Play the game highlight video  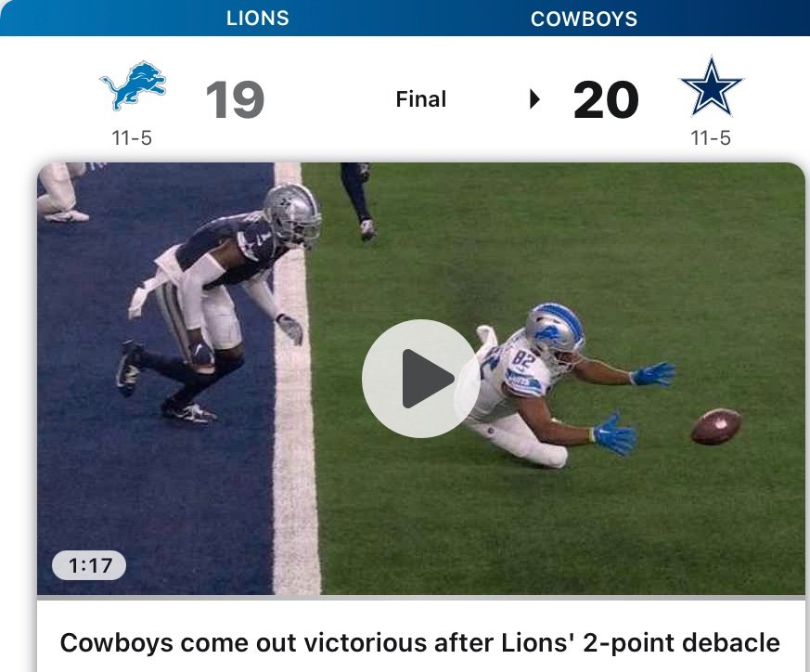coord(421,379)
